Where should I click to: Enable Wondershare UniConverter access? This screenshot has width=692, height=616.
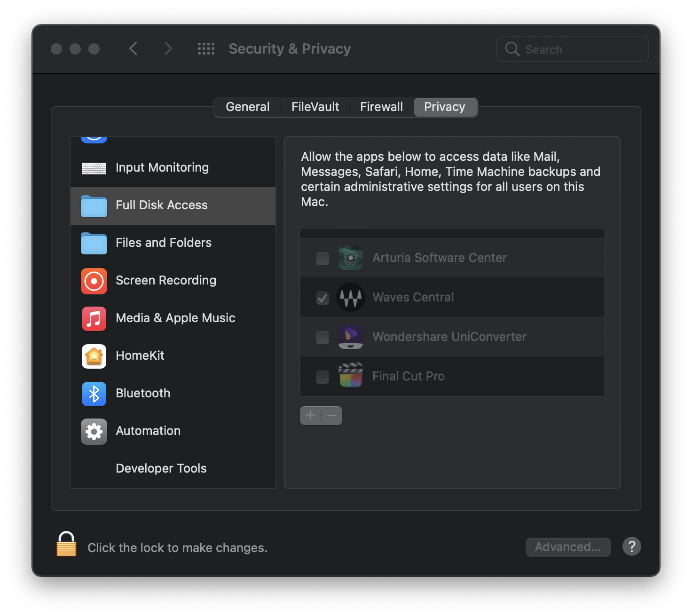coord(322,337)
